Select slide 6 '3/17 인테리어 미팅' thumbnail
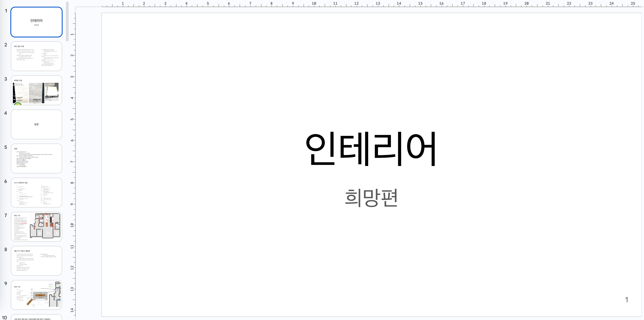Image resolution: width=644 pixels, height=320 pixels. (36, 193)
